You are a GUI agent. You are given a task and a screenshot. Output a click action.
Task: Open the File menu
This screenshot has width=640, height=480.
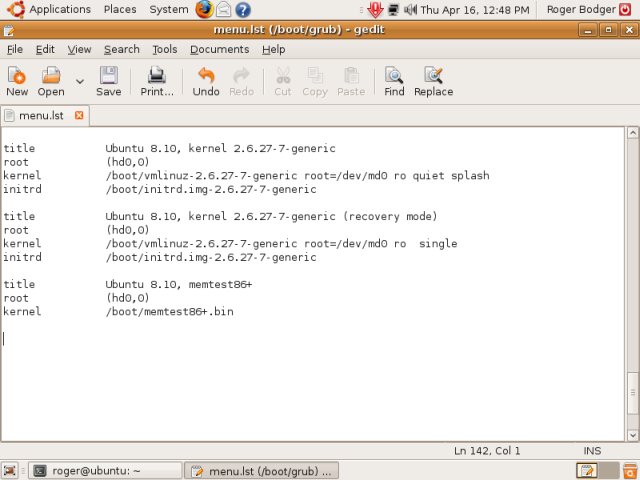click(15, 49)
